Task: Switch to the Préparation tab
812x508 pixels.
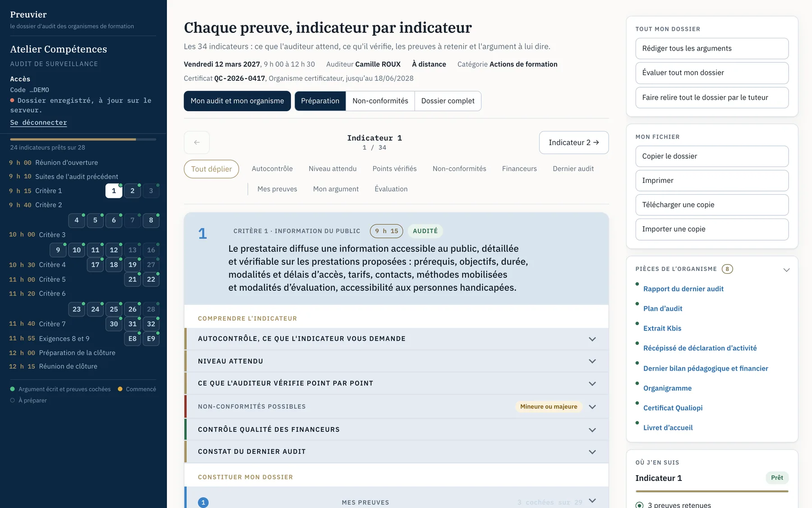Action: (x=320, y=101)
